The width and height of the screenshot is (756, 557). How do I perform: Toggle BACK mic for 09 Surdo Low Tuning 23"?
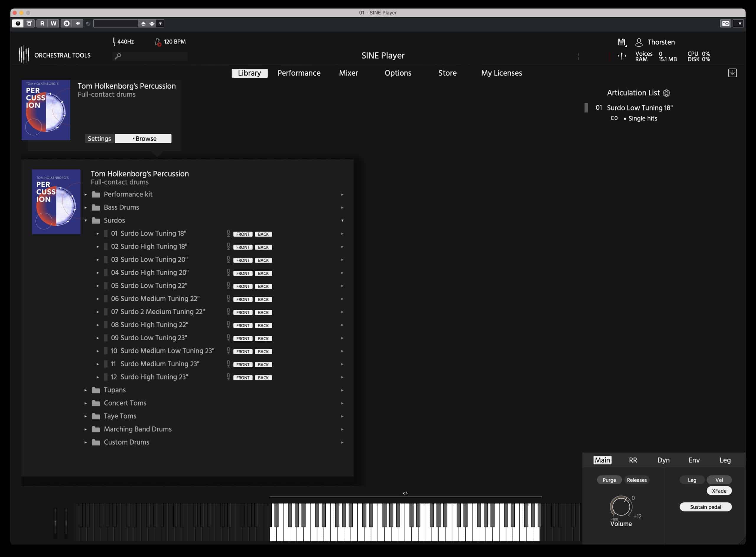263,338
